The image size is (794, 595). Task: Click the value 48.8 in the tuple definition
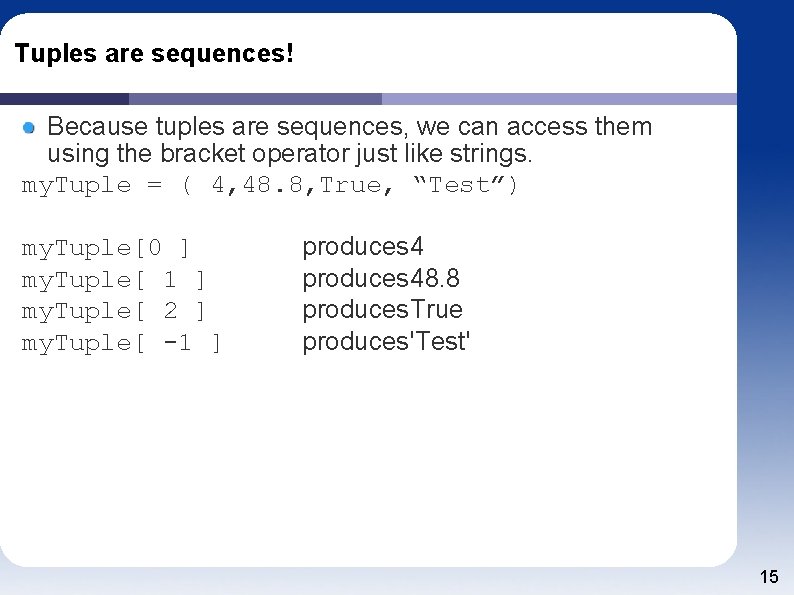tap(270, 185)
